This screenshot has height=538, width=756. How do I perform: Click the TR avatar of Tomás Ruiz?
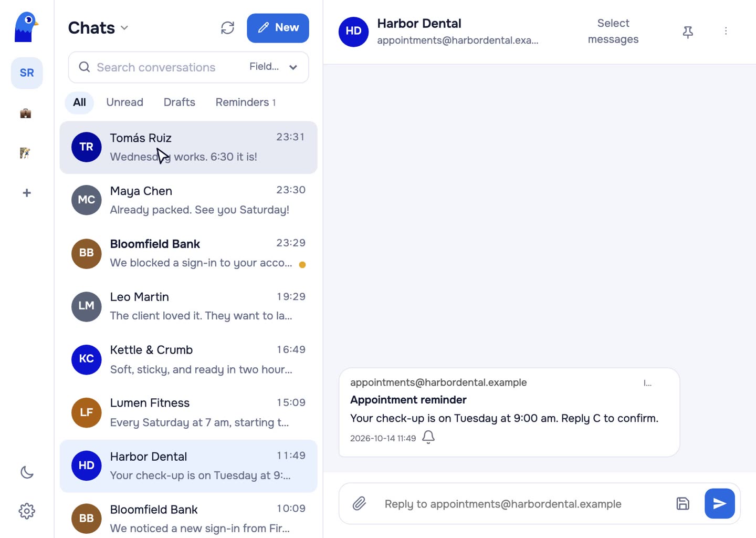tap(86, 147)
